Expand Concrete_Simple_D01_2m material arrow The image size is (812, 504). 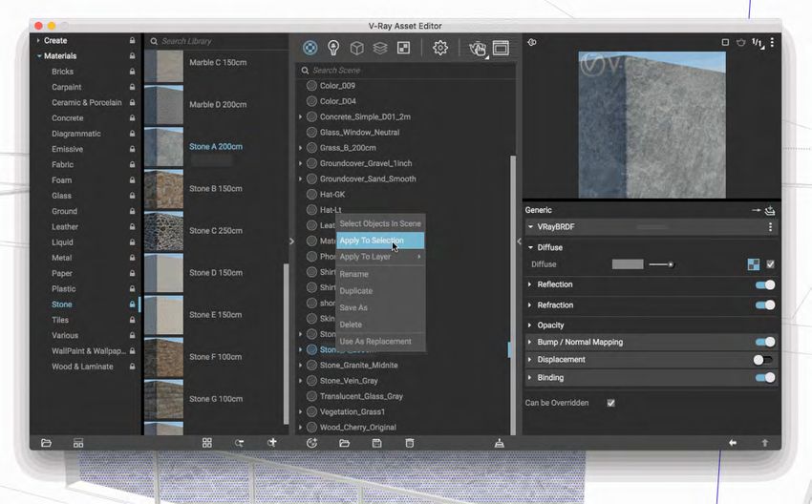(x=300, y=117)
